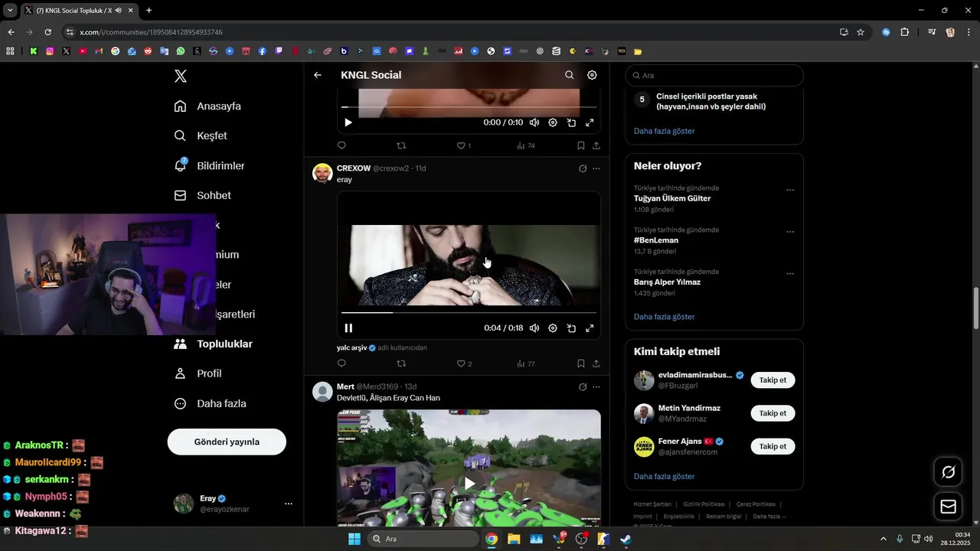980x551 pixels.
Task: Open Bildirimler notifications
Action: click(x=209, y=166)
